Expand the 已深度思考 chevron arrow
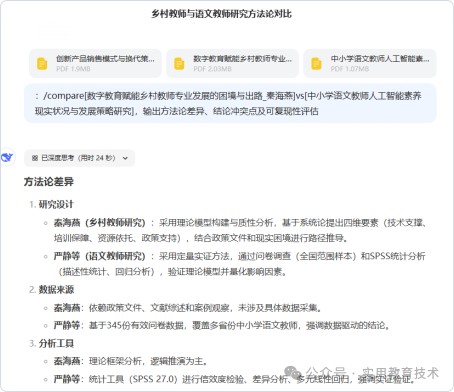 [x=125, y=158]
